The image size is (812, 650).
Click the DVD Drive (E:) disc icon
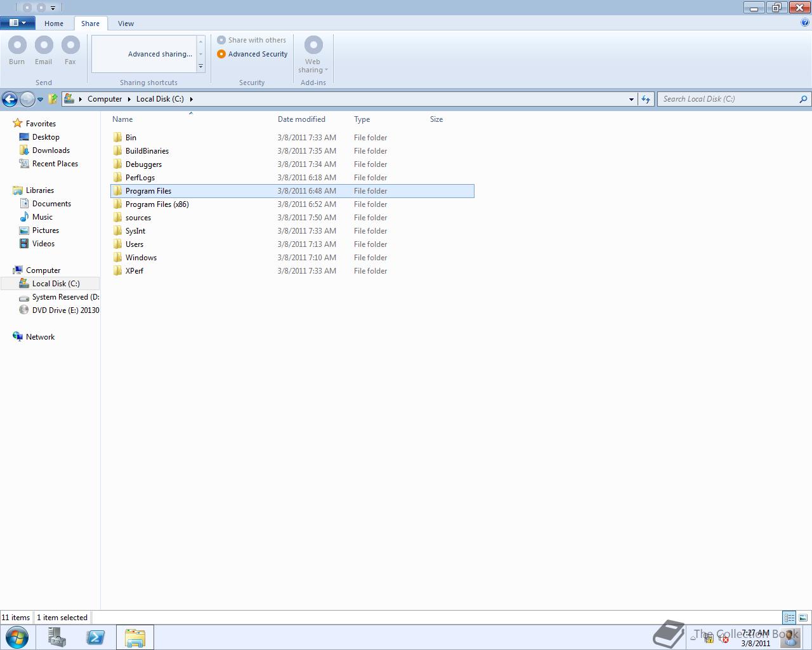24,310
